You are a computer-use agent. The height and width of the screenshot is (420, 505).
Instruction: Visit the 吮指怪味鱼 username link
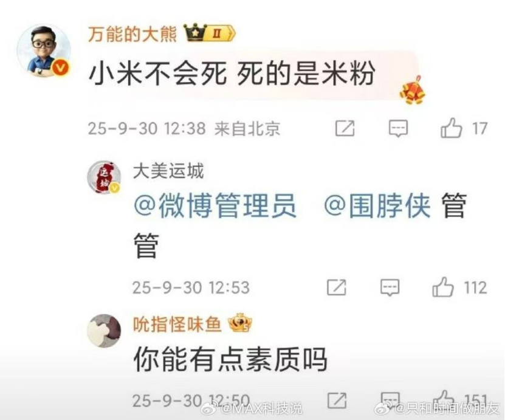(x=177, y=324)
